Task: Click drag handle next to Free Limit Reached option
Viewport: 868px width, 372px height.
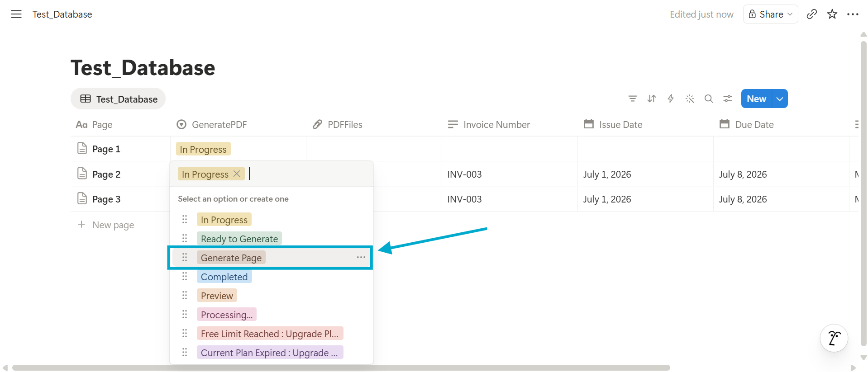Action: point(185,333)
